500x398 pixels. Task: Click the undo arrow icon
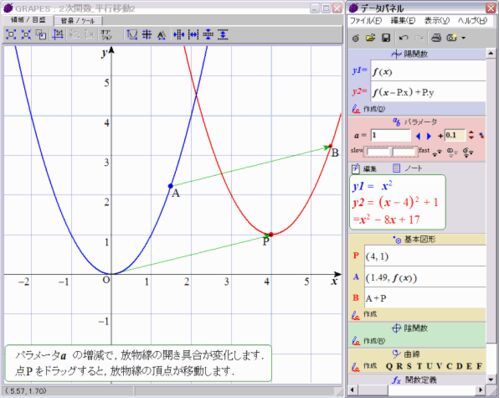(x=403, y=38)
